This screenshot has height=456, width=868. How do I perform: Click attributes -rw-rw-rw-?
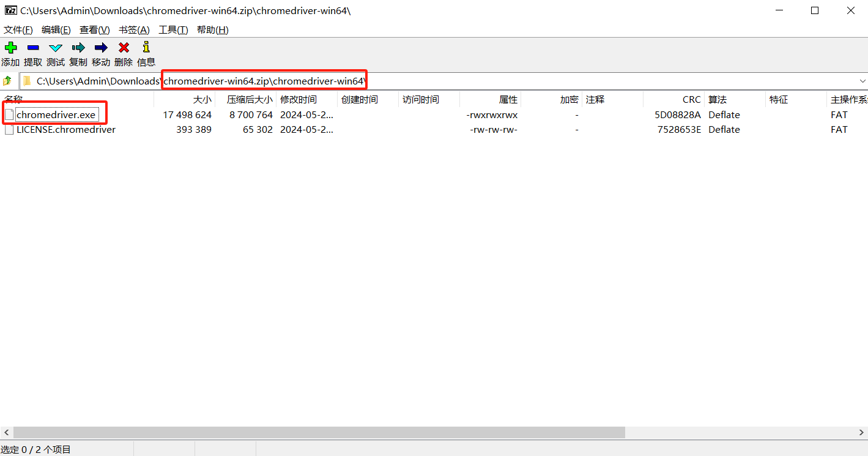pyautogui.click(x=494, y=130)
